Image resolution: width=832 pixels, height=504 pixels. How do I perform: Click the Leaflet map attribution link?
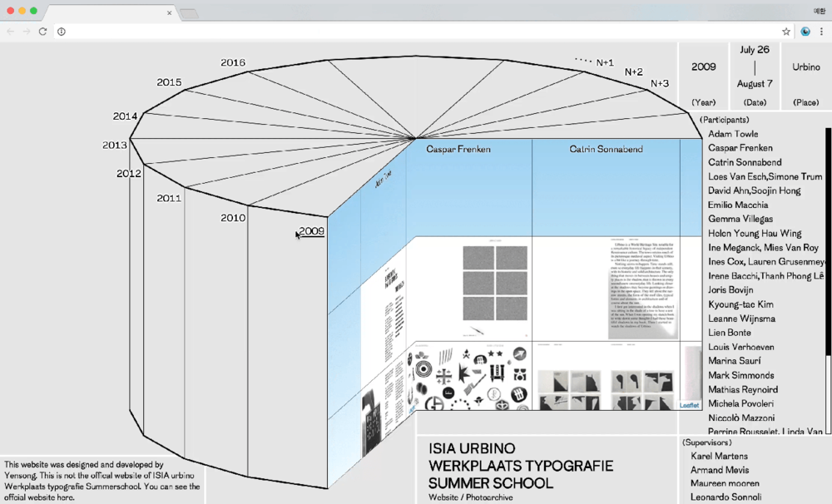689,405
